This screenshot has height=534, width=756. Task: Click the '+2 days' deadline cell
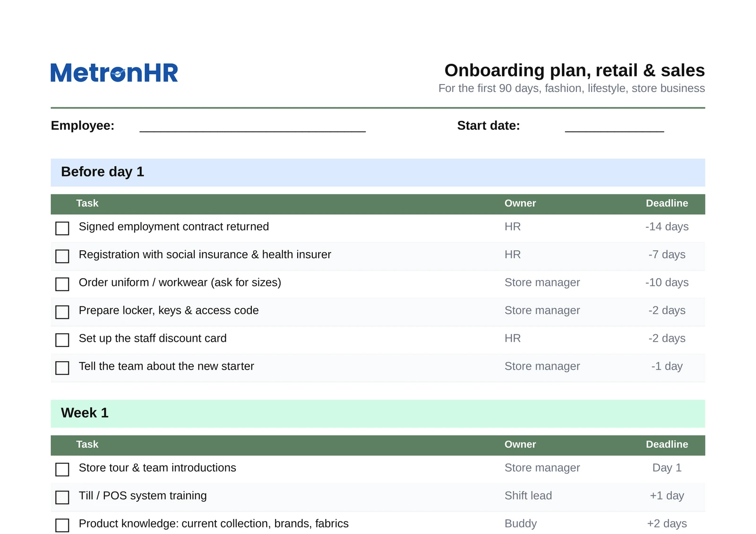tap(667, 524)
